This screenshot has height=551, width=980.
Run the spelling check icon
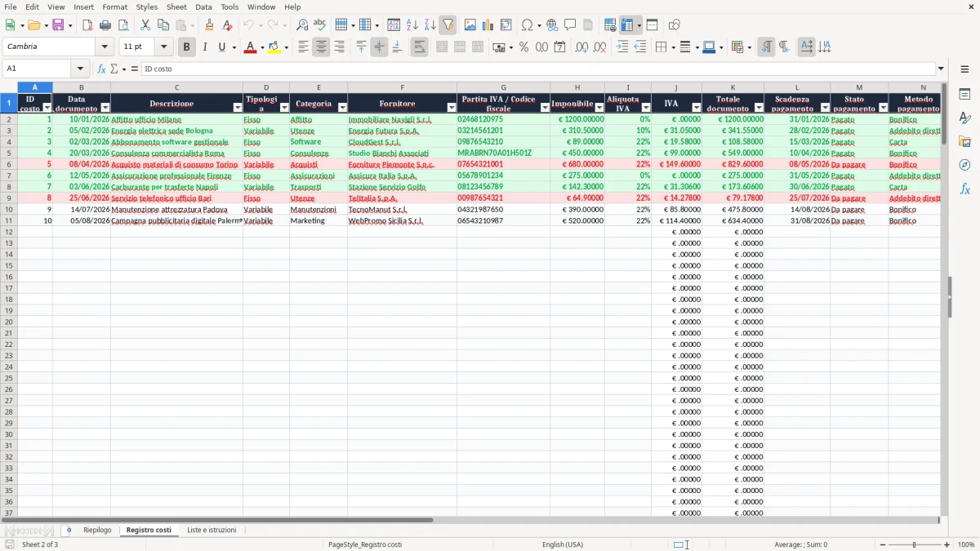pos(320,25)
